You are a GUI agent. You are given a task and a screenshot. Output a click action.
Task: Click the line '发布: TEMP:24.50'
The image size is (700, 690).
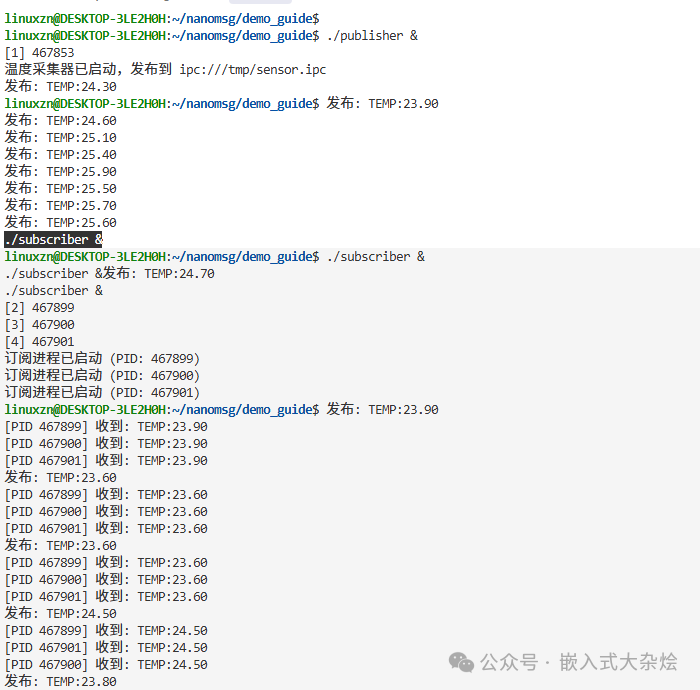point(61,614)
